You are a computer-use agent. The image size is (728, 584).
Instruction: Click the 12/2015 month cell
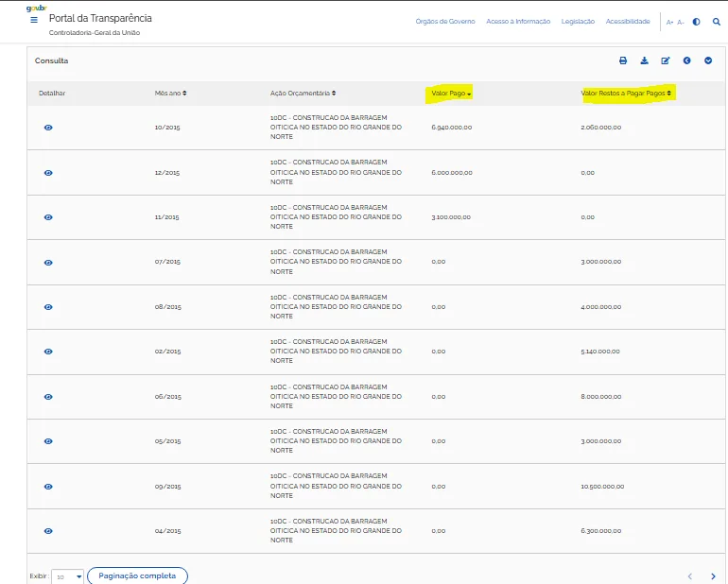pyautogui.click(x=167, y=173)
